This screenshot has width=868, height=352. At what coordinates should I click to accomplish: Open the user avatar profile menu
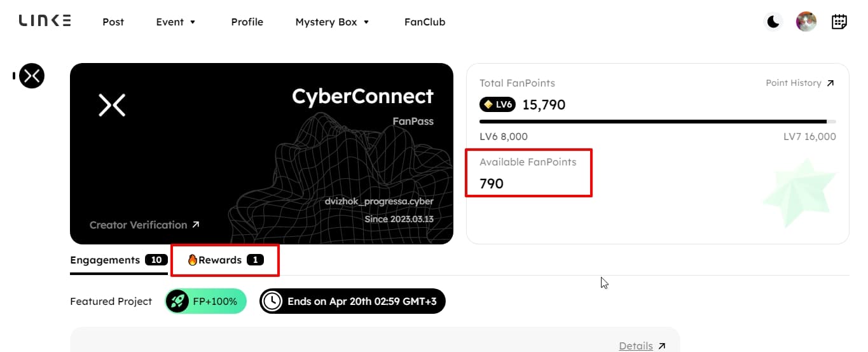click(806, 22)
